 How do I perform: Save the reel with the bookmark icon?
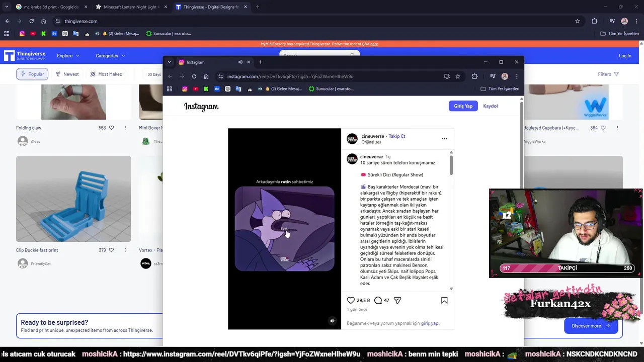pyautogui.click(x=444, y=300)
